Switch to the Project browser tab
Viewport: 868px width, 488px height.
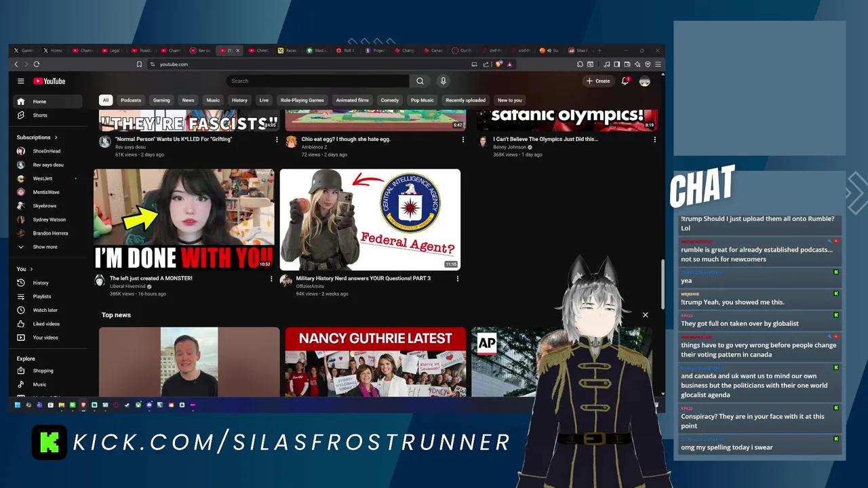pos(375,50)
